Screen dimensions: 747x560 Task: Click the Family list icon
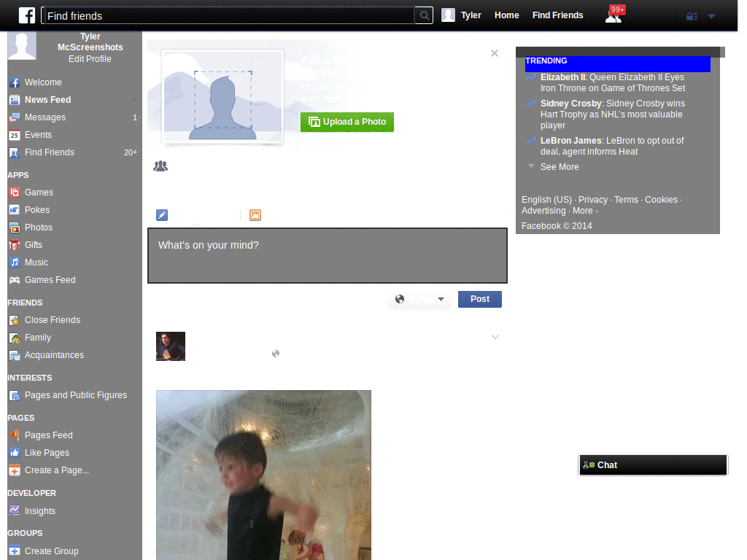[15, 338]
